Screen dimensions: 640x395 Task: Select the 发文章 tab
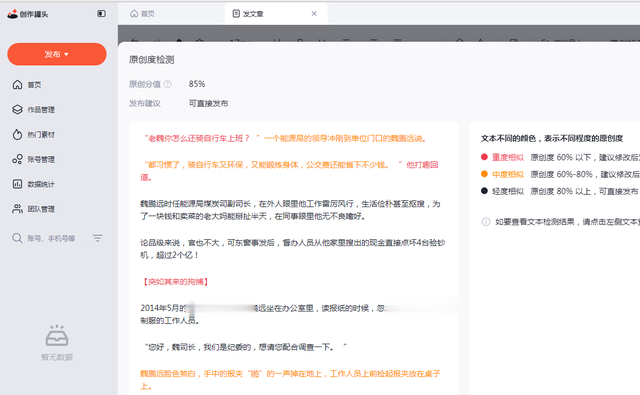[276, 13]
